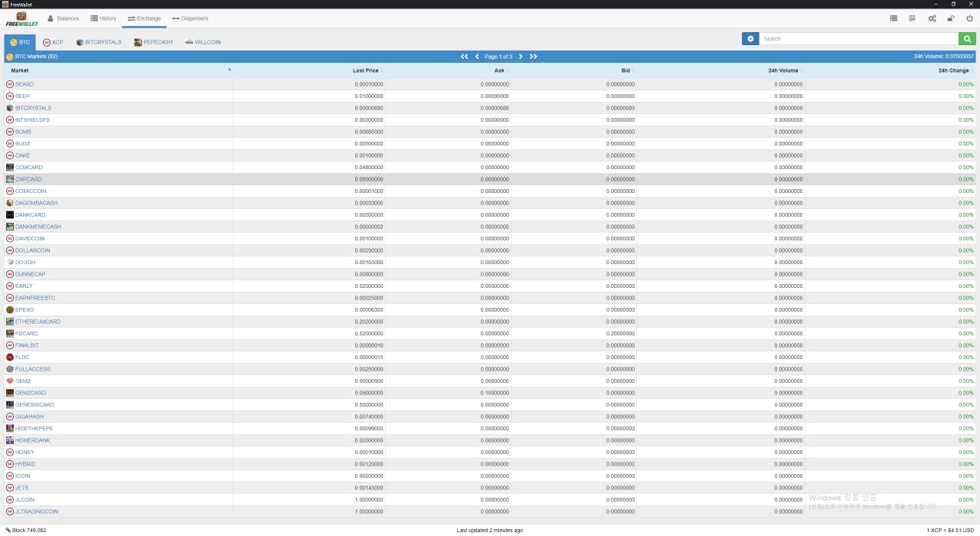Select the BTC market tab
Viewport: 980px width, 536px height.
pos(20,42)
